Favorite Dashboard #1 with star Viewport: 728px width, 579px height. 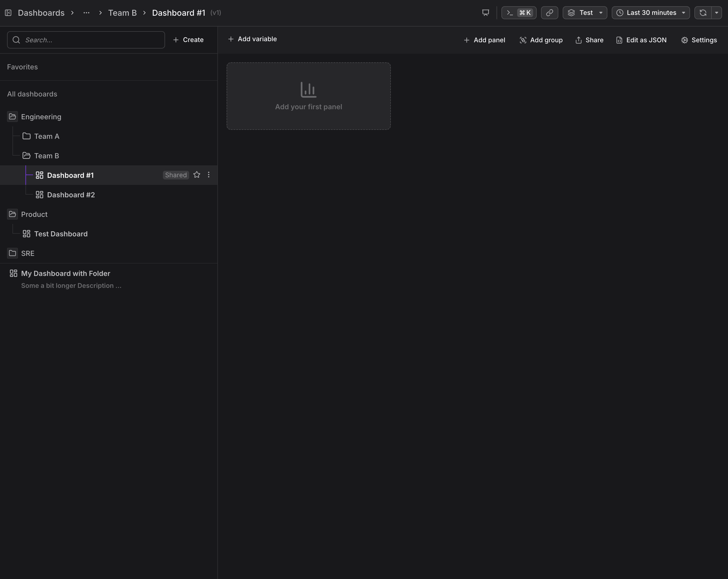tap(197, 175)
